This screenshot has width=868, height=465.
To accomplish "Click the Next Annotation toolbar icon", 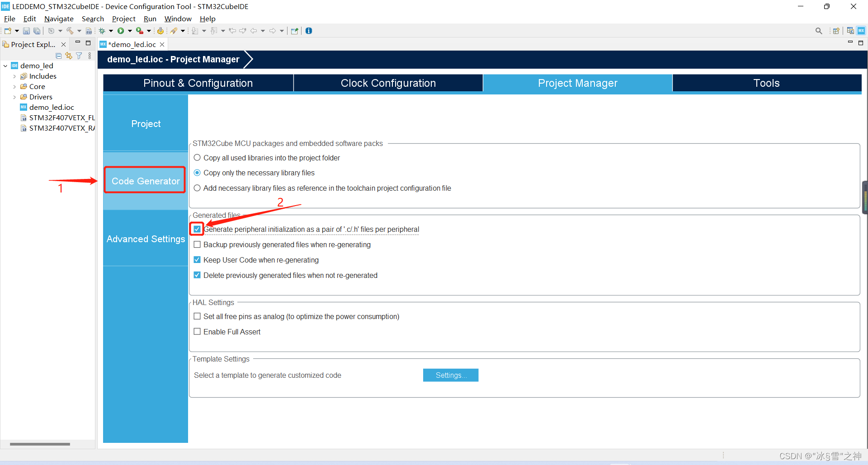I will 195,31.
